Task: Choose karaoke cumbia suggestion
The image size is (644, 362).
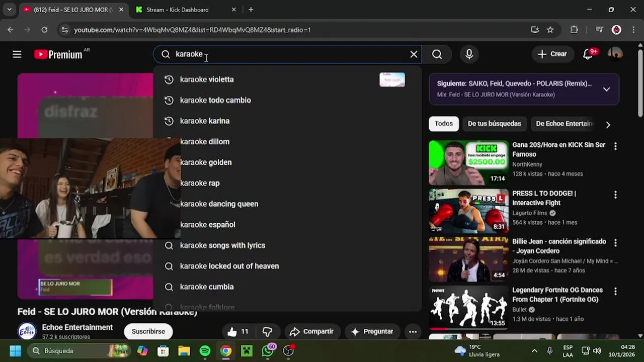Action: [287, 287]
